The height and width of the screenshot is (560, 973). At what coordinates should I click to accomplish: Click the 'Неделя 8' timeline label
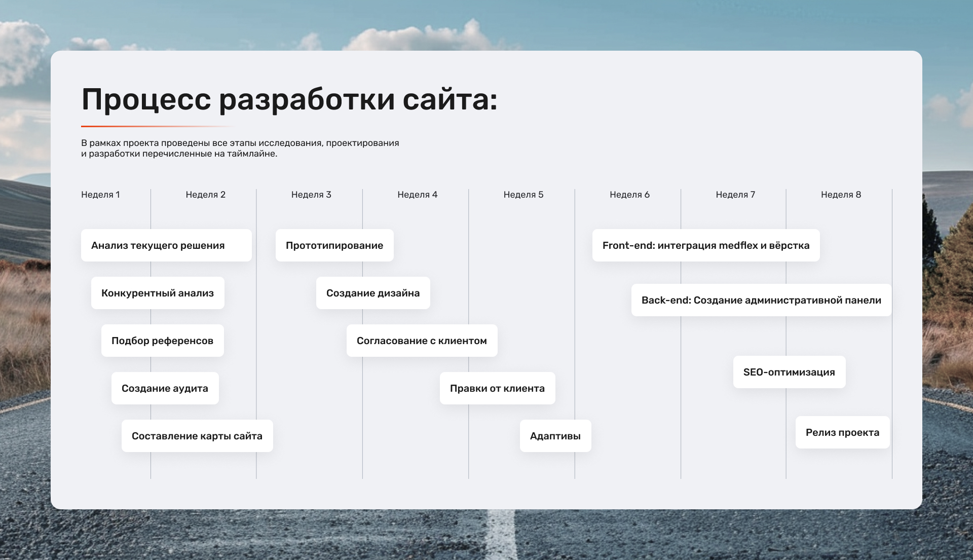(841, 195)
